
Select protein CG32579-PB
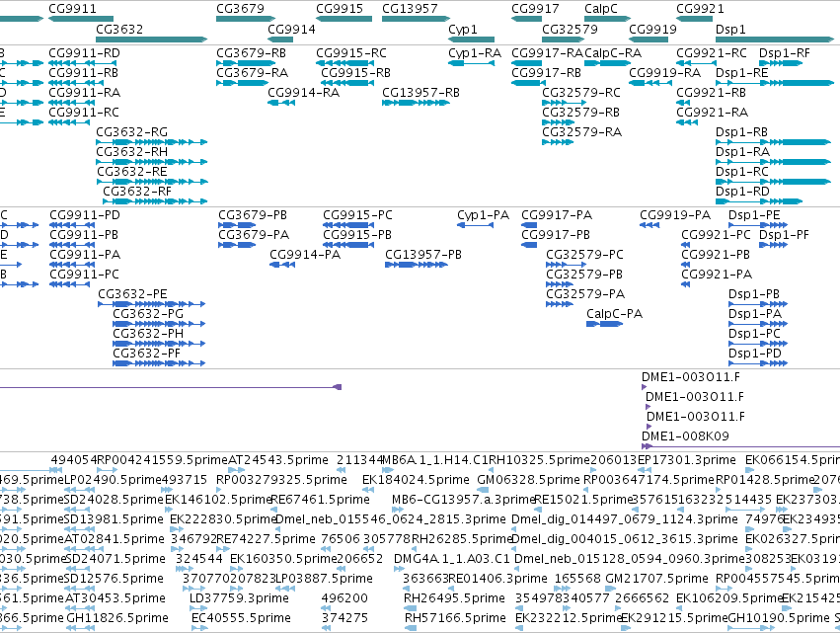[x=560, y=284]
